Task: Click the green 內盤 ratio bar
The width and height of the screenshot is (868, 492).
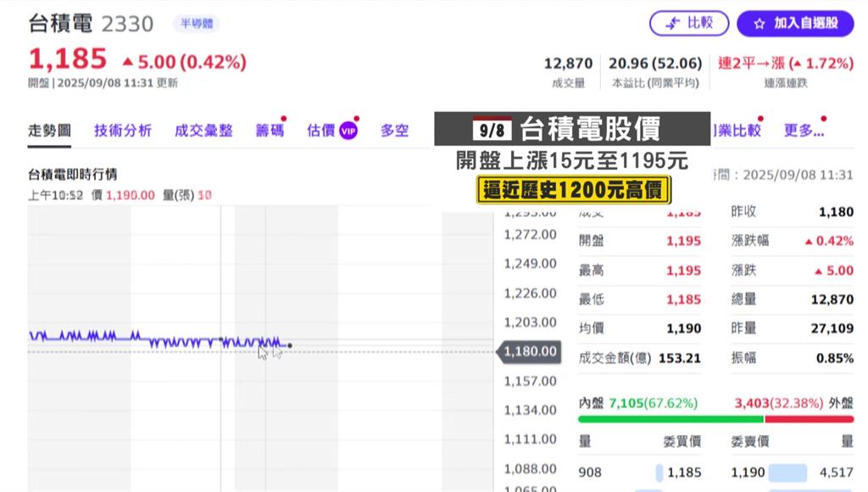Action: tap(671, 419)
